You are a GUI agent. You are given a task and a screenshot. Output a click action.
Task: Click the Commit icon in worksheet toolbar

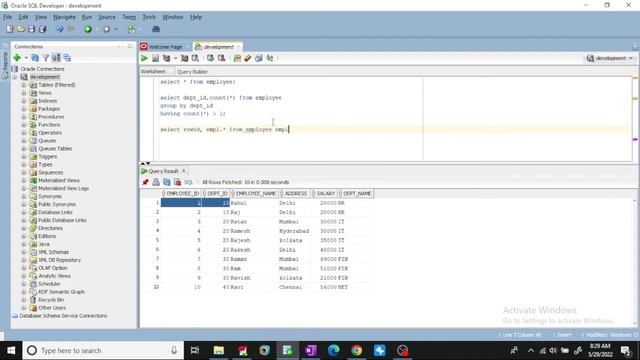point(210,58)
